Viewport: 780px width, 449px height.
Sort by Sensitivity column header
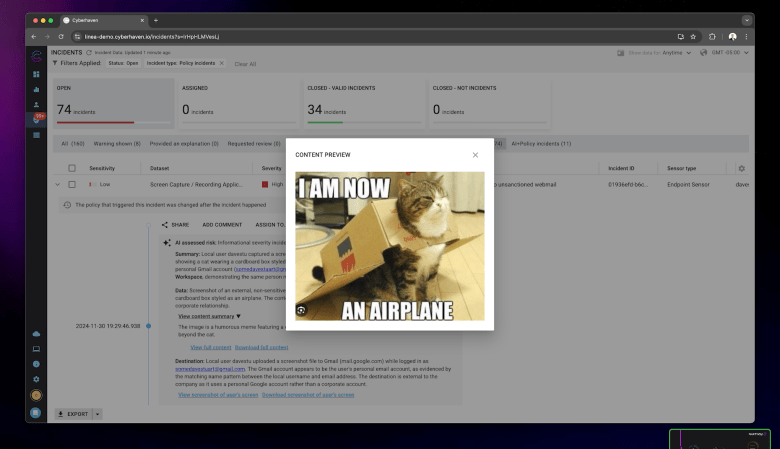(102, 169)
